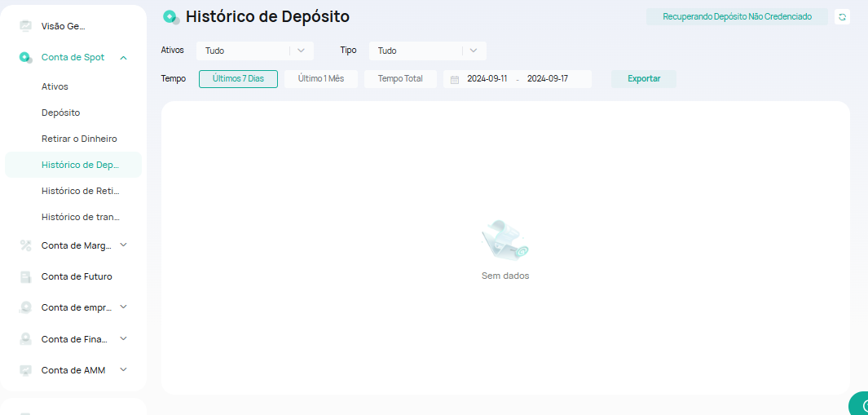This screenshot has width=868, height=415.
Task: Click the Exportar button
Action: (644, 79)
